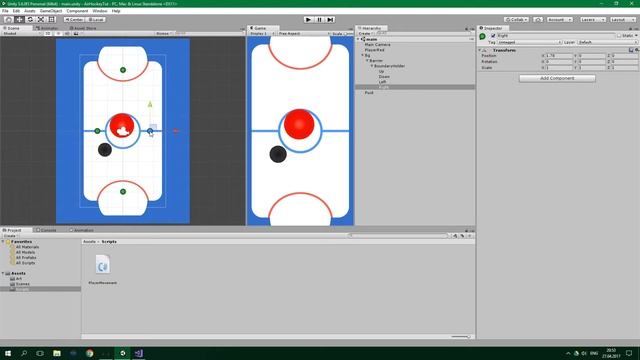
Task: Toggle the Static checkbox in Inspector
Action: coord(619,36)
